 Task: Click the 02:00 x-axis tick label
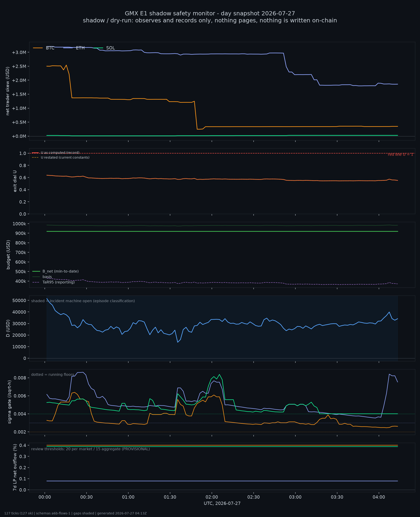coord(212,497)
